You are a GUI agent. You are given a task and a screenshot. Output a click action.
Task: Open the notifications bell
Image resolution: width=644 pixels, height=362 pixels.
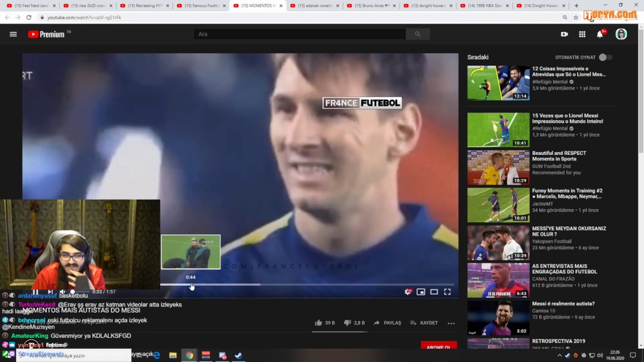(600, 34)
